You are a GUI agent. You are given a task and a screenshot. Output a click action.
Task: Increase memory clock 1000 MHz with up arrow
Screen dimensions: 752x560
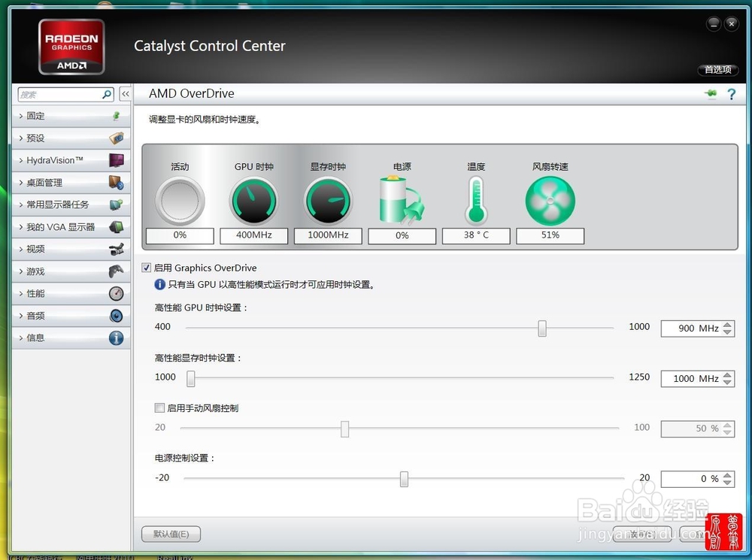tap(727, 375)
